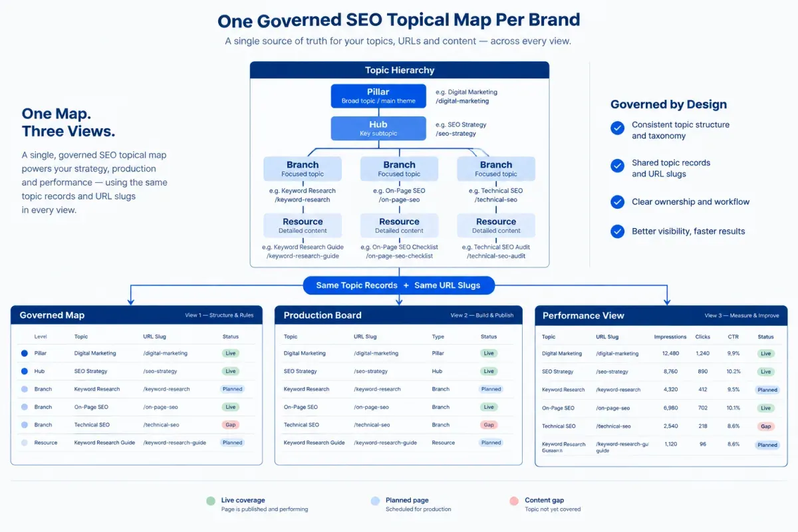
Task: Click the /technical-seo-audit example slug in Topic Hierarchy
Action: tap(496, 256)
